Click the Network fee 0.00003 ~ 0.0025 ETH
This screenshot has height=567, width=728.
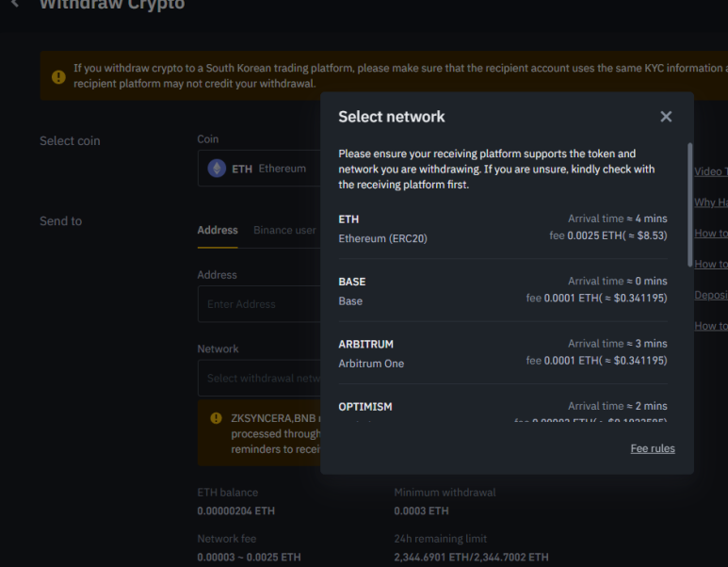click(249, 557)
